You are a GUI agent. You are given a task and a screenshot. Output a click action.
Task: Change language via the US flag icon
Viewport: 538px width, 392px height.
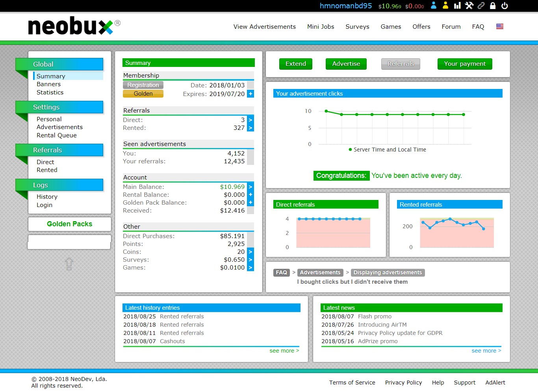pos(500,26)
